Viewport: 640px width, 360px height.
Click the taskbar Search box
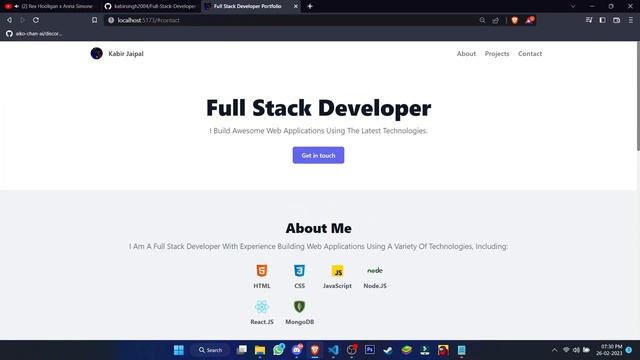click(x=210, y=350)
